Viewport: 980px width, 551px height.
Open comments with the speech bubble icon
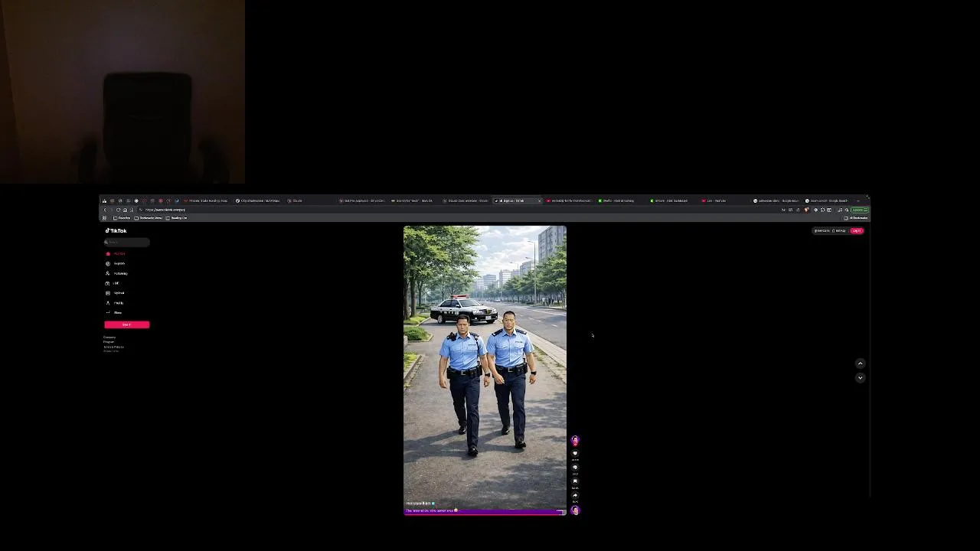coord(575,467)
